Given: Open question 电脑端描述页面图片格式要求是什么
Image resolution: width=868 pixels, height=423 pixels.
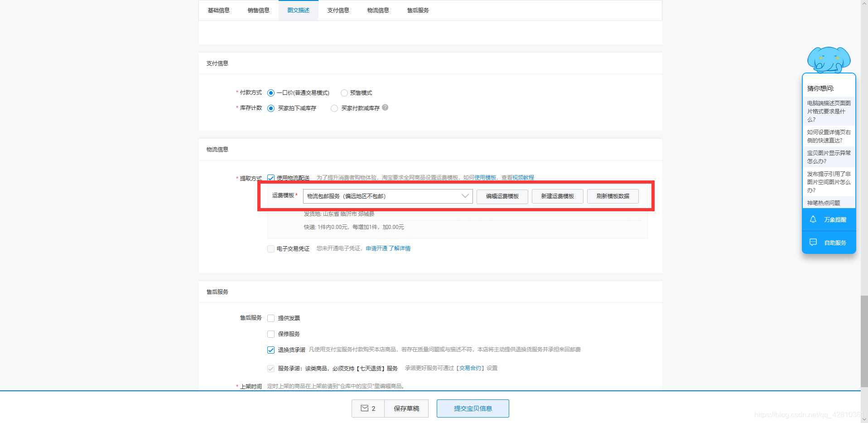Looking at the screenshot, I should point(829,112).
